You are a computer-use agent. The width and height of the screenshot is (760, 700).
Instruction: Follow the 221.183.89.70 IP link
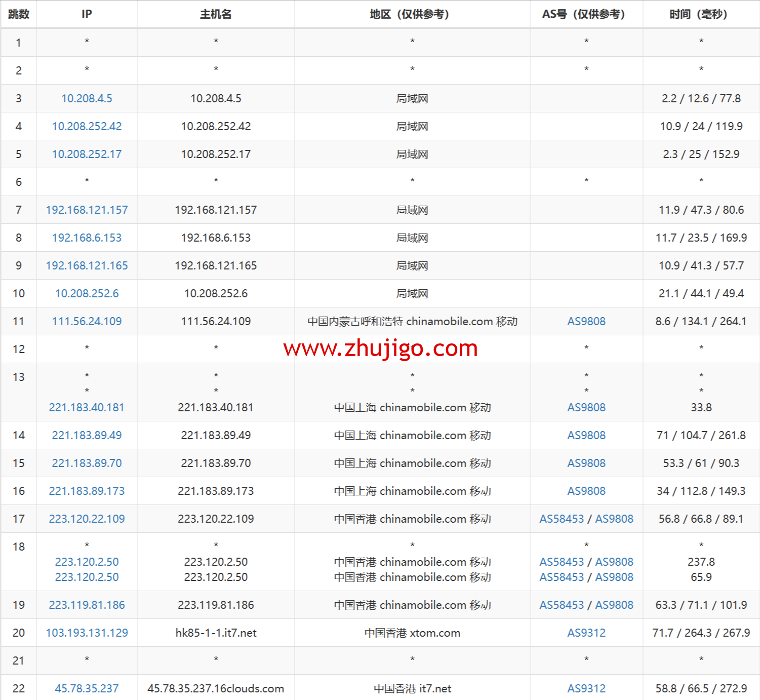coord(87,463)
